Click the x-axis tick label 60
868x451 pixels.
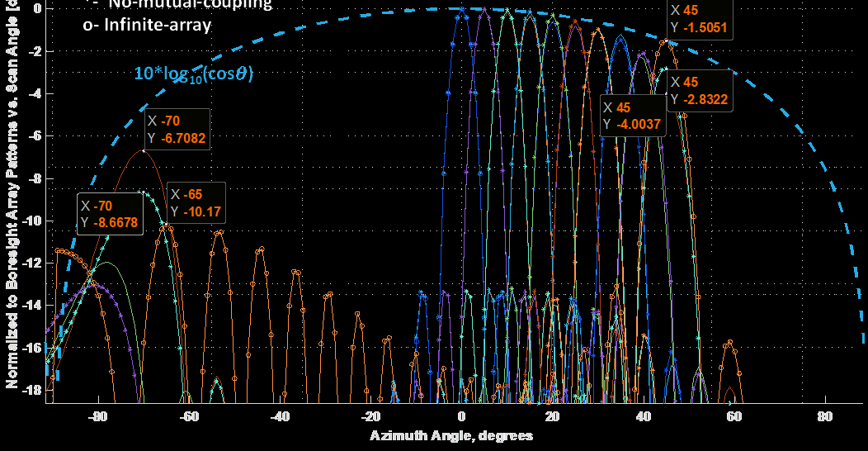click(734, 416)
